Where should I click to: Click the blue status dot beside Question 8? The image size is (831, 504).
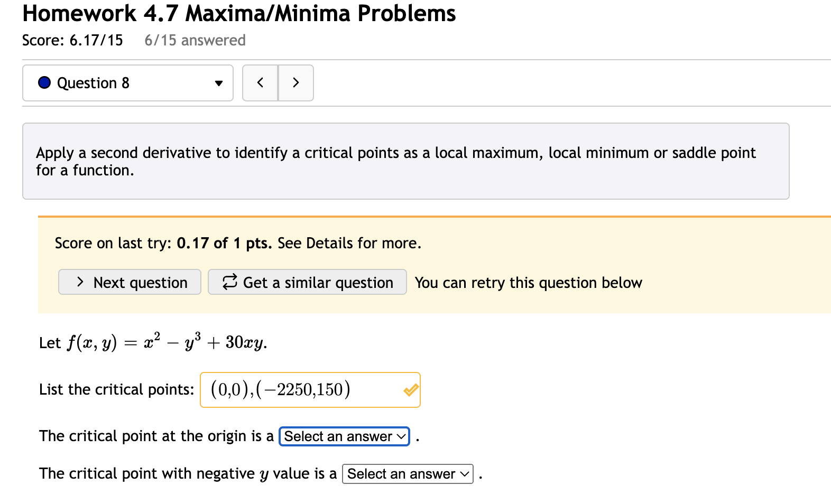point(44,82)
